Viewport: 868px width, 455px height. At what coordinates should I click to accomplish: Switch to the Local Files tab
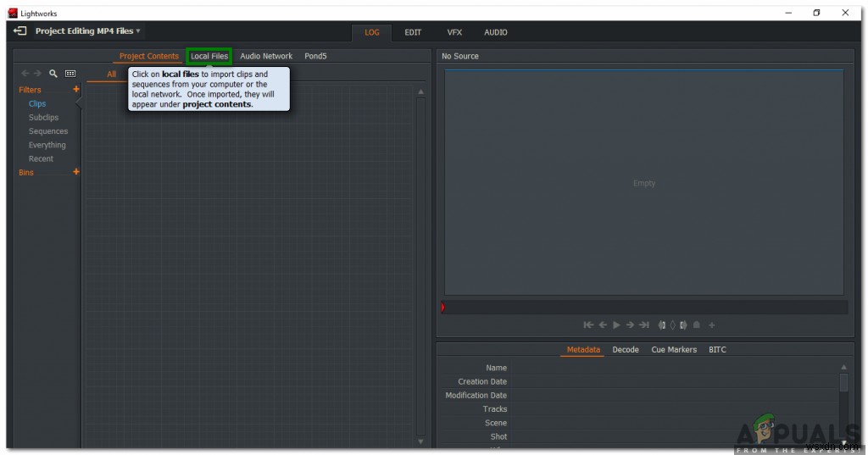pos(209,56)
